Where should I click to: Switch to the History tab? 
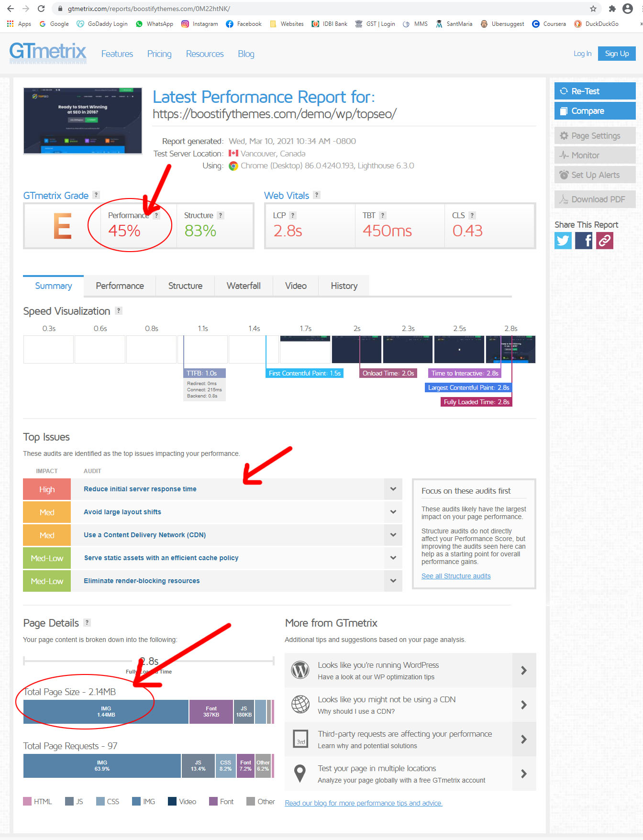[x=344, y=286]
